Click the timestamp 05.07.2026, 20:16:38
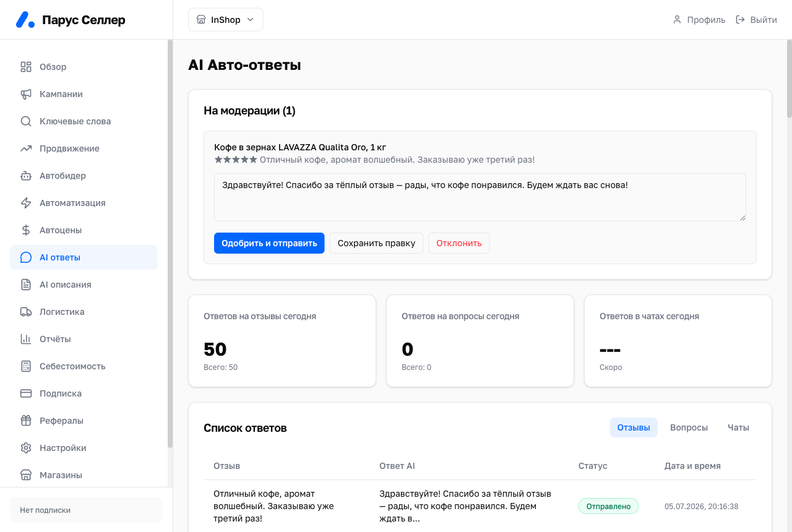This screenshot has height=532, width=792. pyautogui.click(x=702, y=506)
